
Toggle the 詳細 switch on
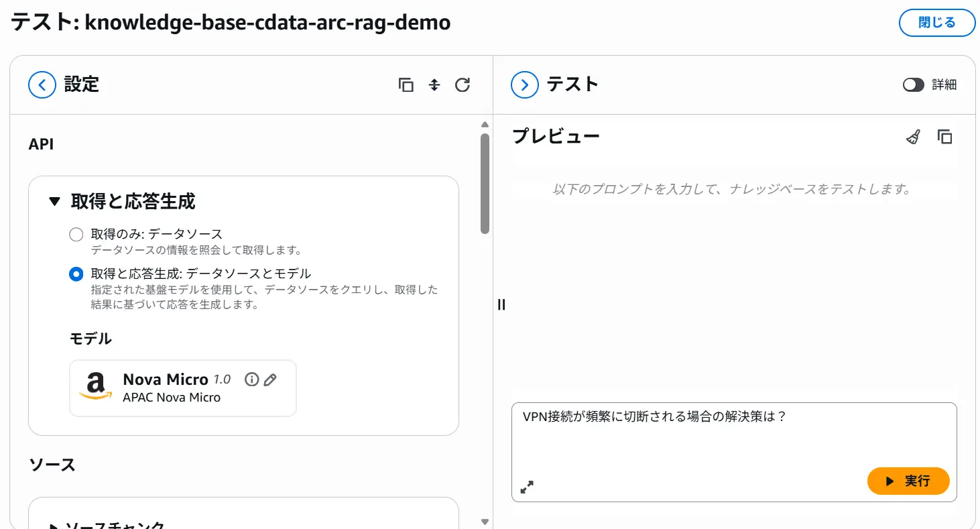pyautogui.click(x=914, y=84)
